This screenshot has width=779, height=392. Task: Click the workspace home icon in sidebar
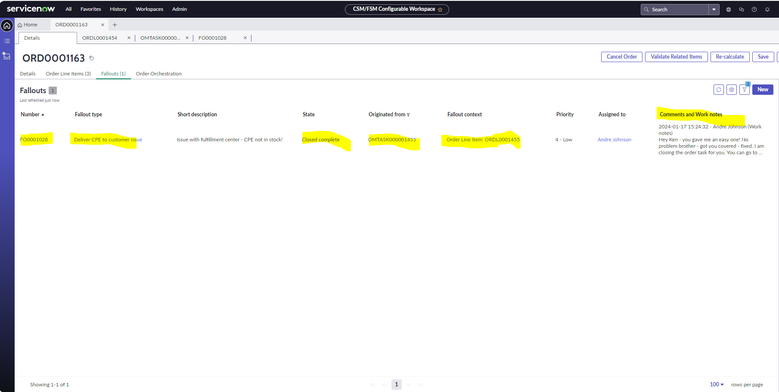click(x=7, y=26)
